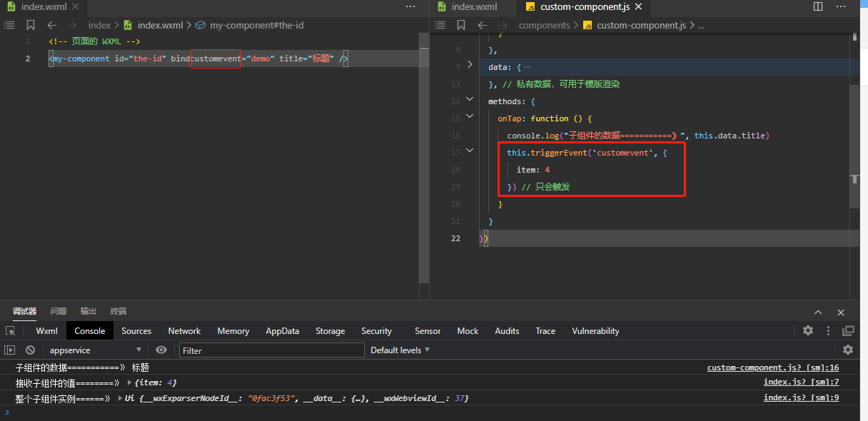Select the 调试器 tab
This screenshot has width=868, height=421.
24,311
